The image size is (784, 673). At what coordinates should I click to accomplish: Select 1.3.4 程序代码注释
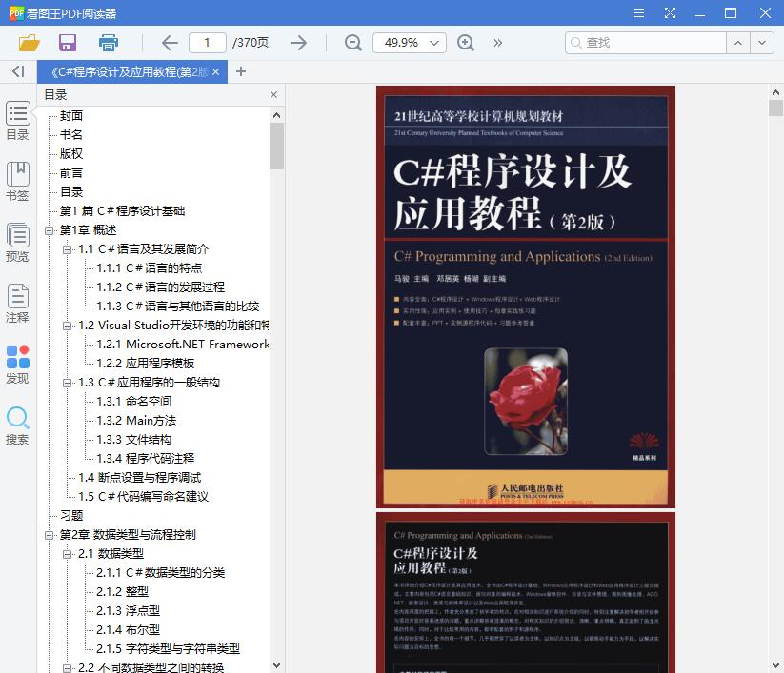[146, 459]
